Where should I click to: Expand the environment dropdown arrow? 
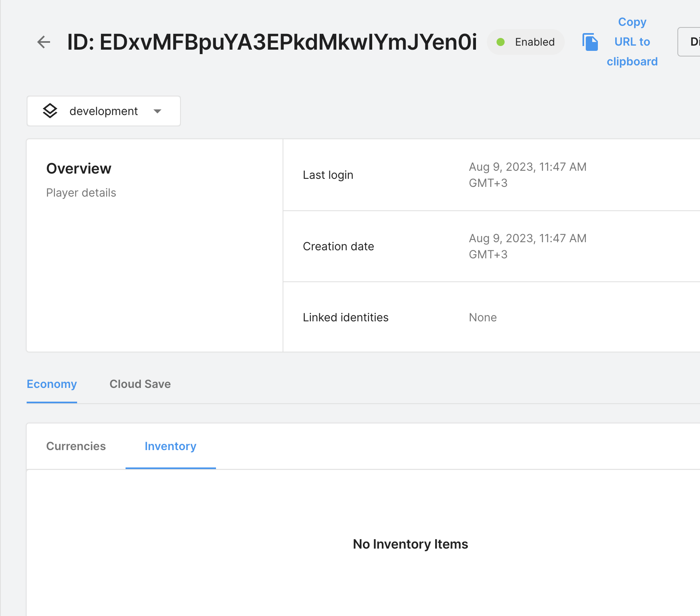[157, 111]
